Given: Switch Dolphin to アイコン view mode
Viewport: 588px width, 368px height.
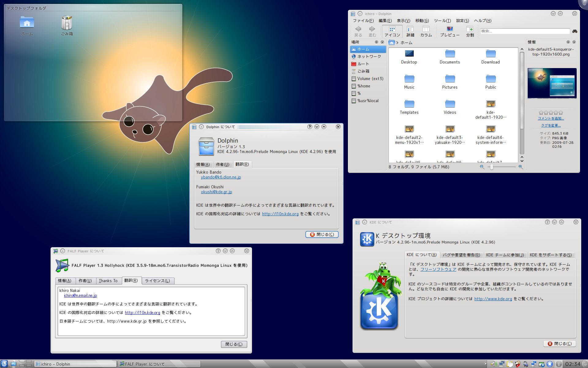Looking at the screenshot, I should 392,31.
